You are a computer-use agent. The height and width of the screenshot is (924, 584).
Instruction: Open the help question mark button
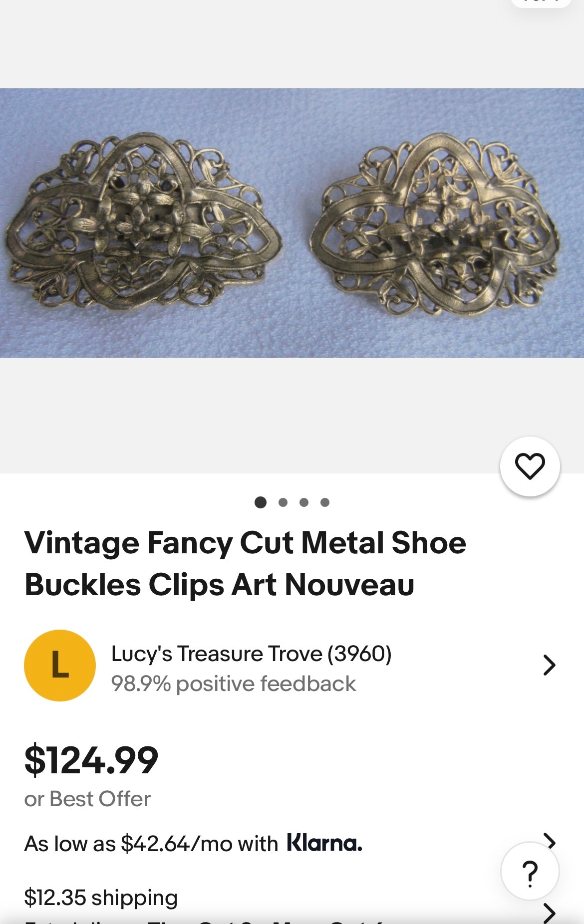(530, 872)
